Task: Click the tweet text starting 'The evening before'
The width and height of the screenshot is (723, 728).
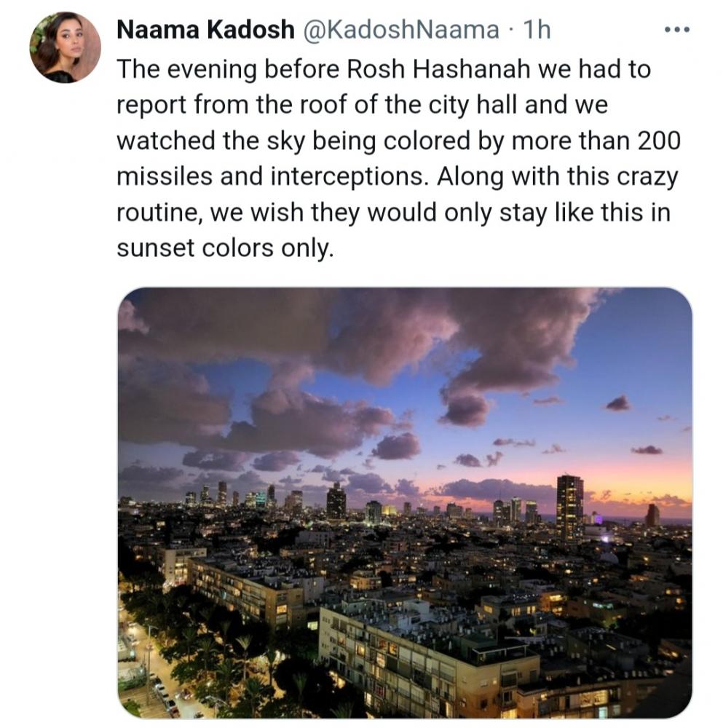Action: click(398, 158)
